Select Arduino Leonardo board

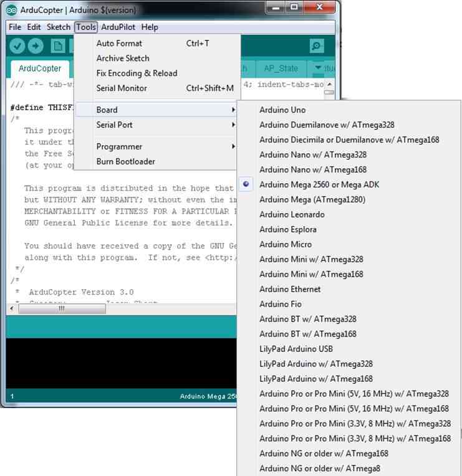292,214
